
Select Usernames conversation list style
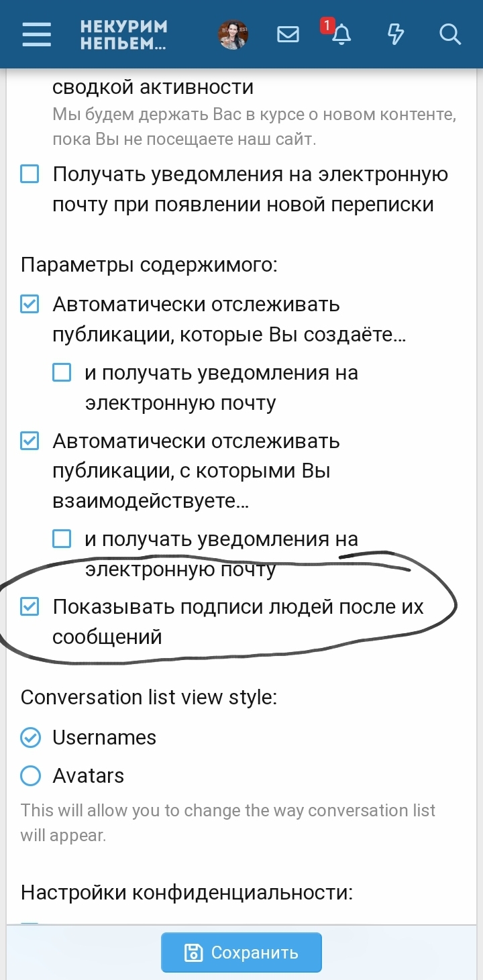click(30, 738)
